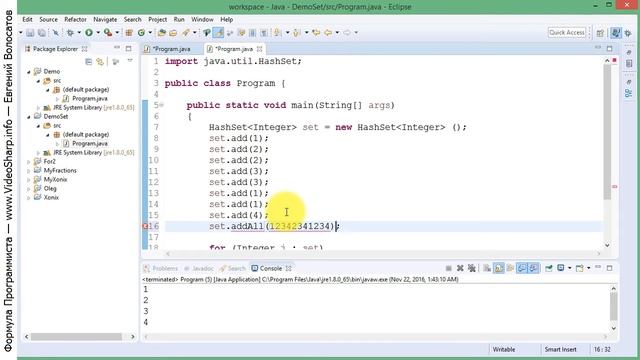Toggle Show Console When Standard Out Changes
The image size is (640, 360).
(522, 268)
